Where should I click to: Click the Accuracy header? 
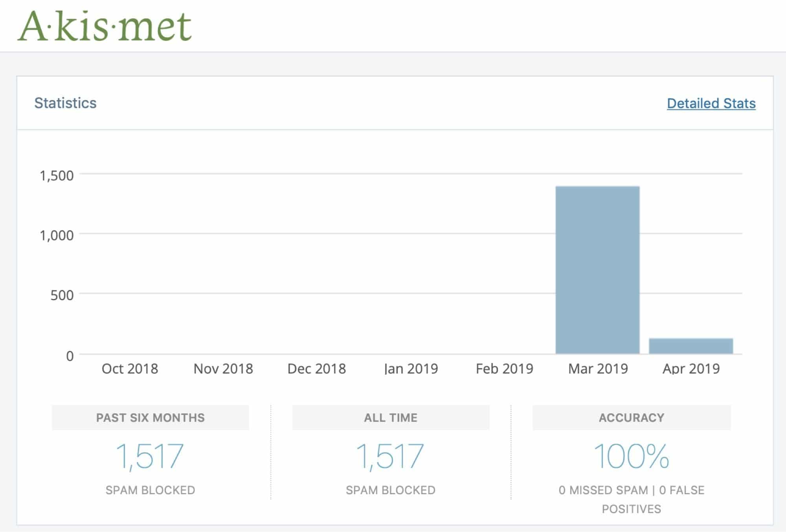[632, 417]
